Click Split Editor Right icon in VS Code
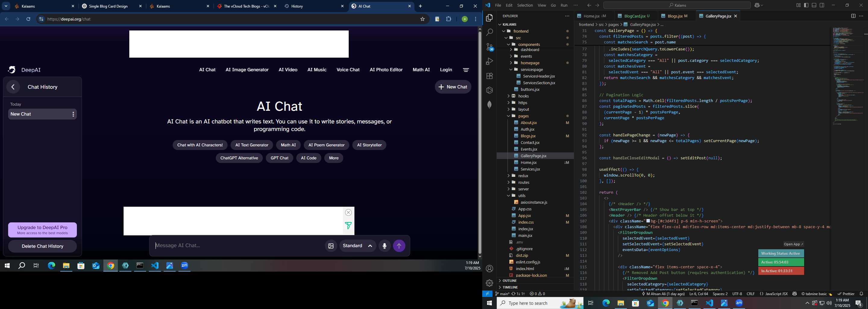This screenshot has height=309, width=868. pos(853,16)
